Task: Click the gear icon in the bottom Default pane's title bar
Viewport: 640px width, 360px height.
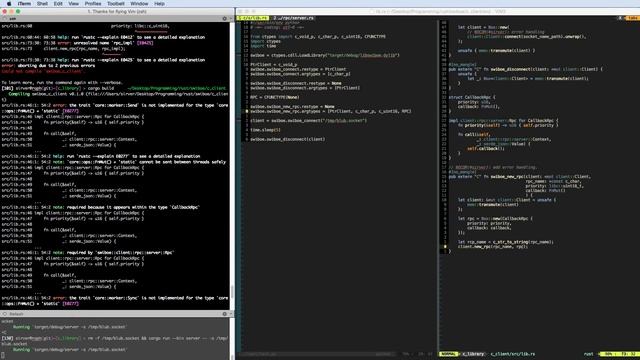Action: click(224, 314)
